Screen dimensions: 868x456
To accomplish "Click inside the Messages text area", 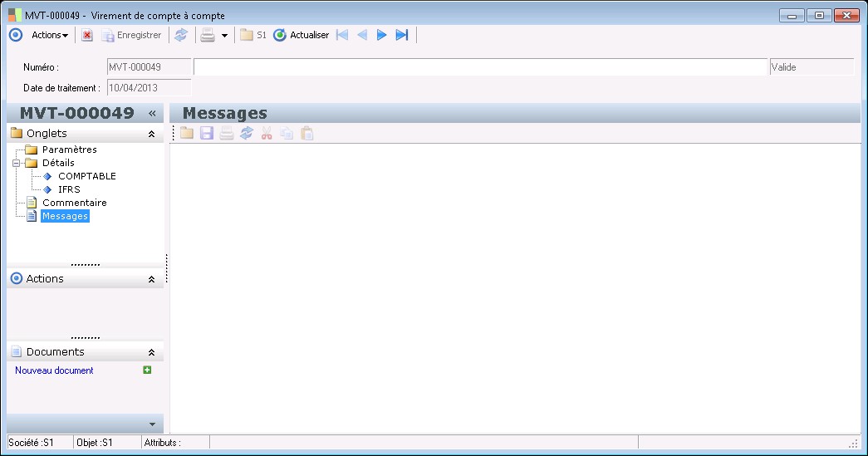I will [515, 287].
